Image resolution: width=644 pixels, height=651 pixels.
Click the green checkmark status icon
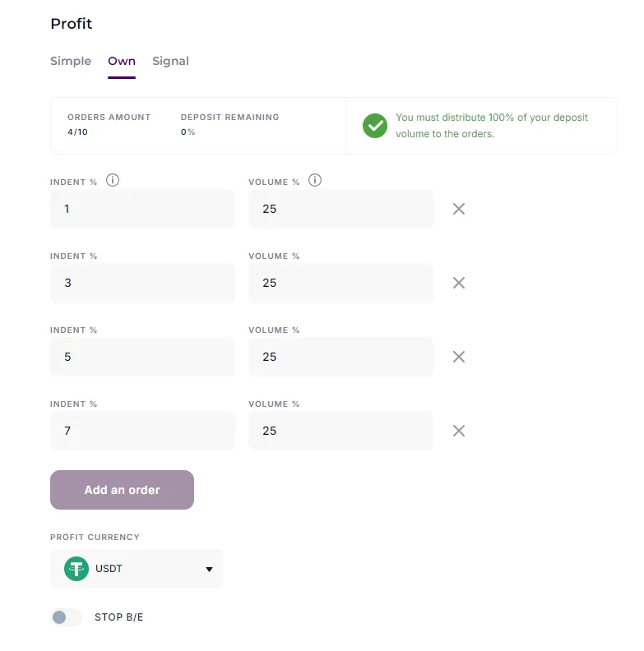coord(375,126)
